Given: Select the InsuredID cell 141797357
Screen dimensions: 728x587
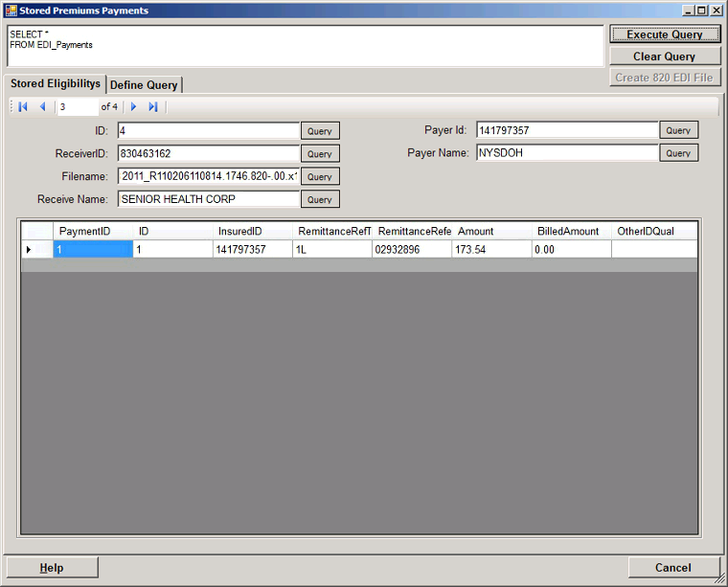Looking at the screenshot, I should (253, 250).
